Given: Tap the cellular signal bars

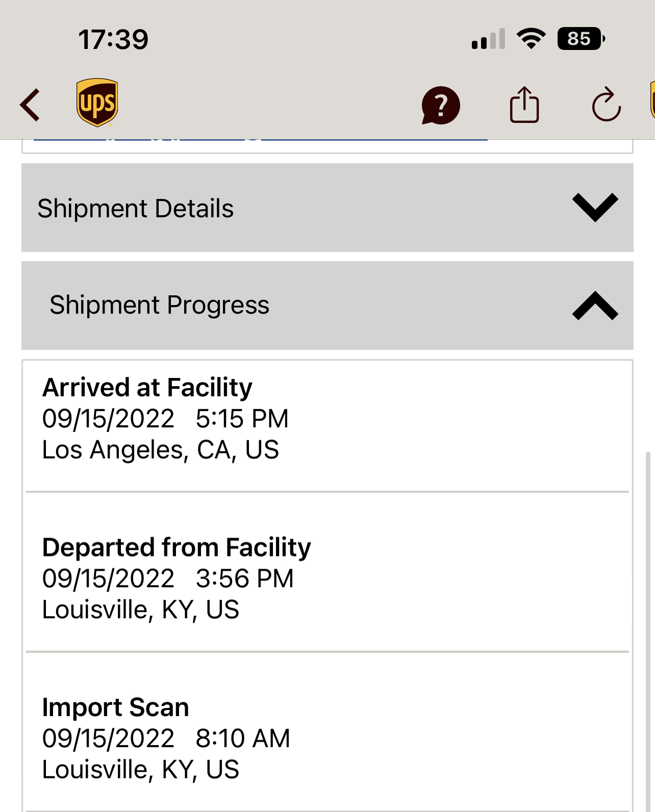Looking at the screenshot, I should click(488, 39).
